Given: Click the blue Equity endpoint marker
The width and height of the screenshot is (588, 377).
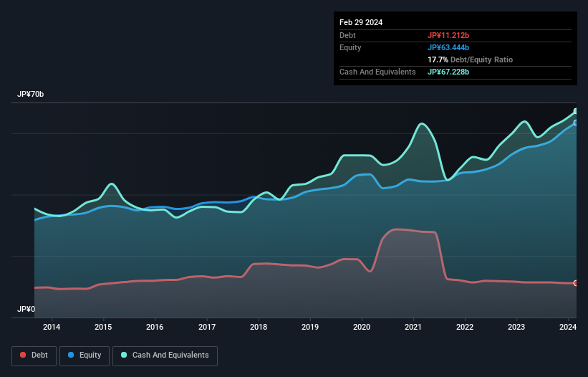Looking at the screenshot, I should coord(576,123).
